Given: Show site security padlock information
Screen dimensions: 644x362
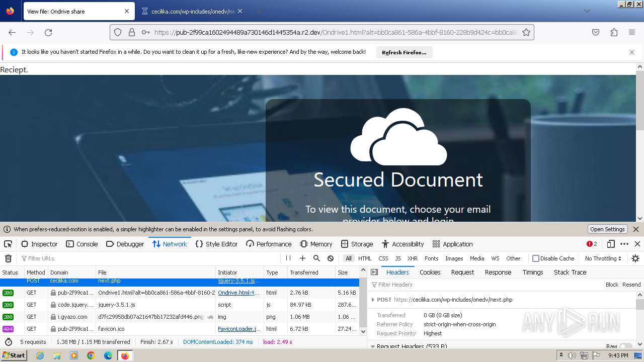Looking at the screenshot, I should [x=132, y=32].
